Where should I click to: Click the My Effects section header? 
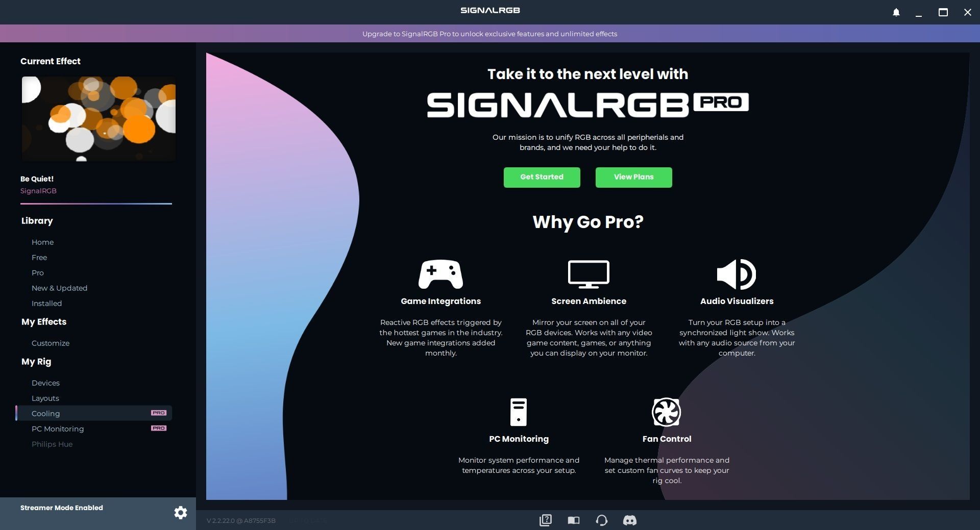pos(44,322)
